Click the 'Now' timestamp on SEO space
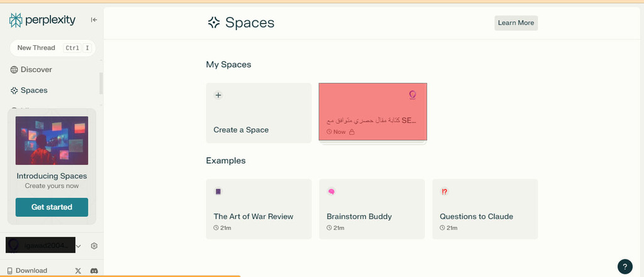The height and width of the screenshot is (277, 644). click(339, 132)
